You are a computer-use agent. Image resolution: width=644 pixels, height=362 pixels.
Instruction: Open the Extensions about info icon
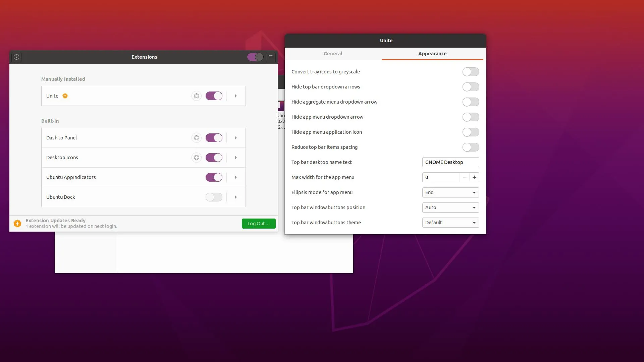[16, 57]
